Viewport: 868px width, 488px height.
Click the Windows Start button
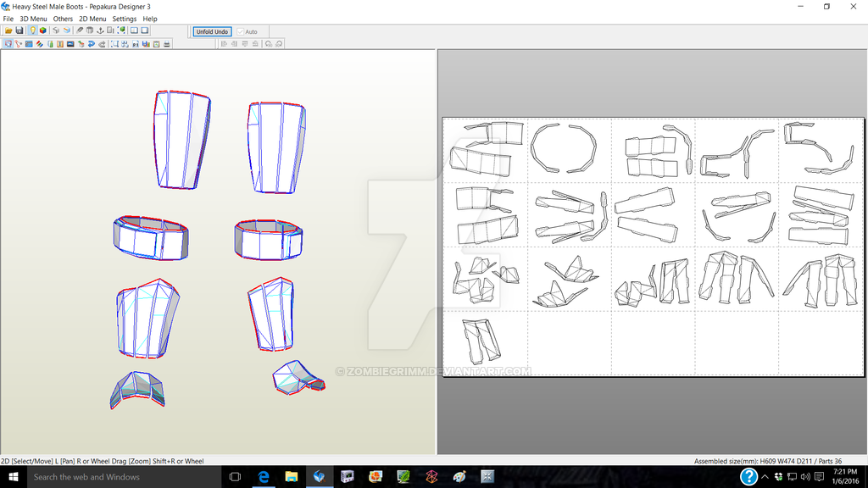(x=14, y=476)
